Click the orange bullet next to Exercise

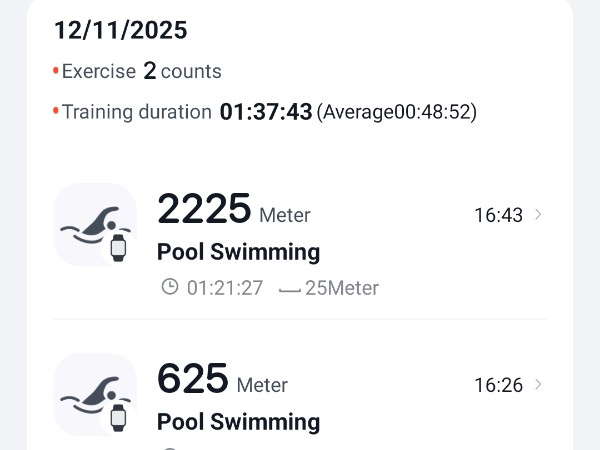56,72
